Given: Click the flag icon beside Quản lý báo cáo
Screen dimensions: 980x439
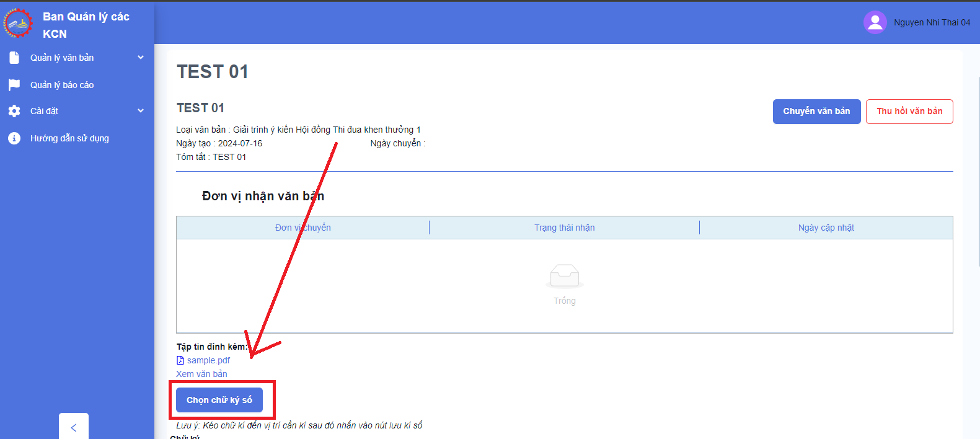Looking at the screenshot, I should [x=14, y=85].
